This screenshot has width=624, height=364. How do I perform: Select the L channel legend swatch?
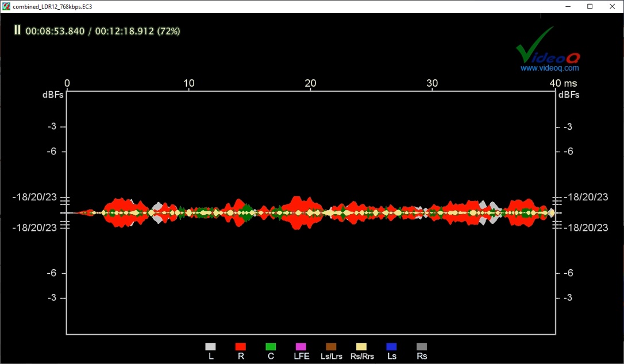(210, 347)
